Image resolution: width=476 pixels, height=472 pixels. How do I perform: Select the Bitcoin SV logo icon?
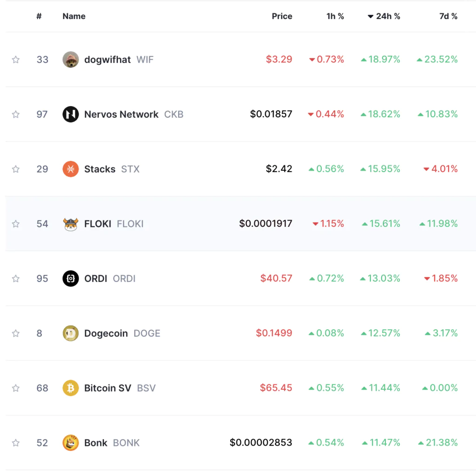tap(71, 388)
